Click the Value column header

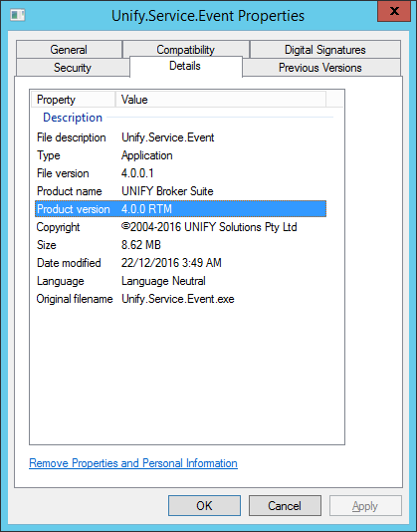point(221,100)
